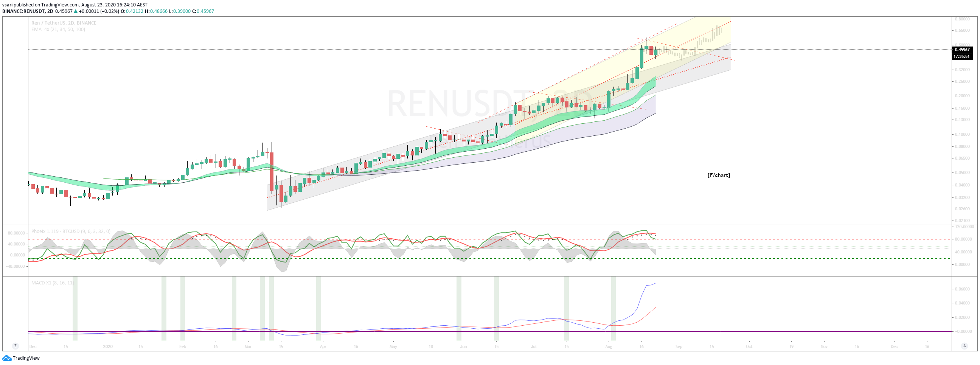Click the high value H:0.48666

[x=156, y=11]
